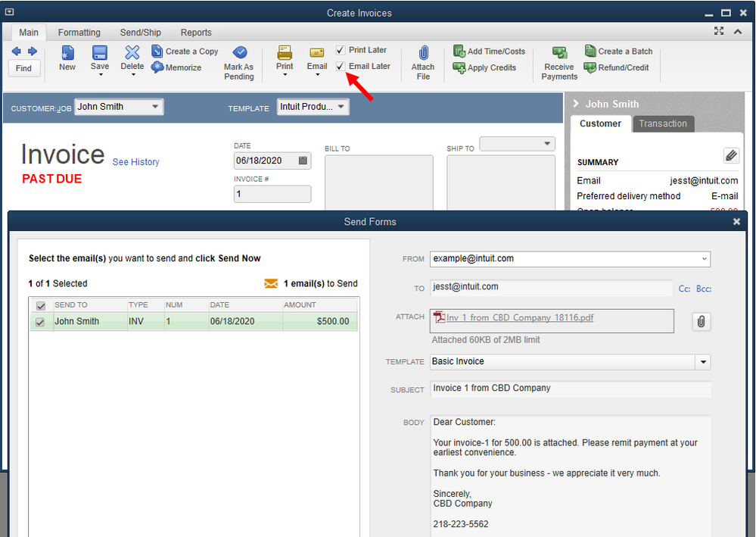
Task: Click inside the email Body text area
Action: pos(570,475)
